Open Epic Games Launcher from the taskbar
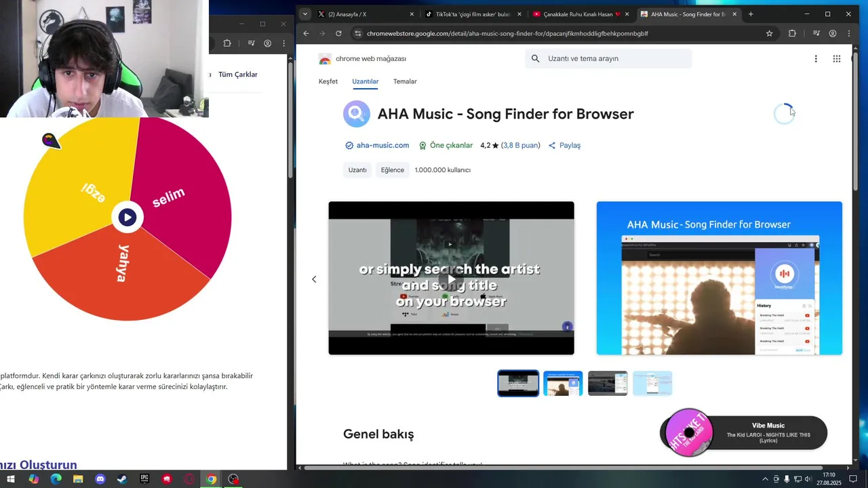 (144, 479)
